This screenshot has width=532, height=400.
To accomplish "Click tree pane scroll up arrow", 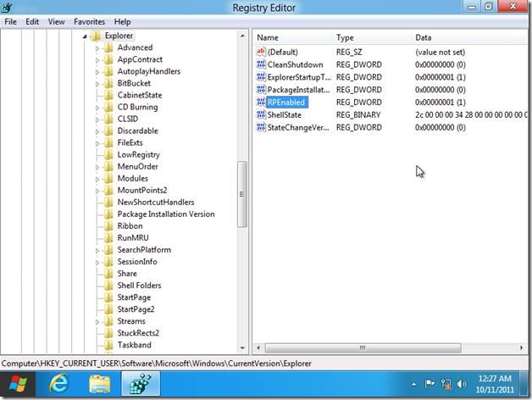I will (242, 36).
